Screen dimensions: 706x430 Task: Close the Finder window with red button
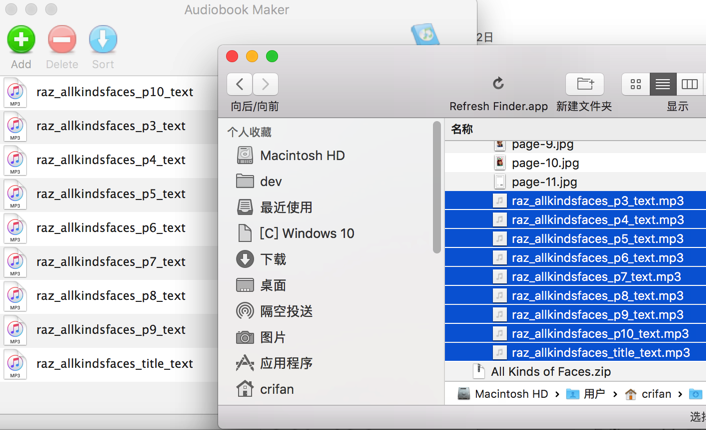click(x=232, y=56)
